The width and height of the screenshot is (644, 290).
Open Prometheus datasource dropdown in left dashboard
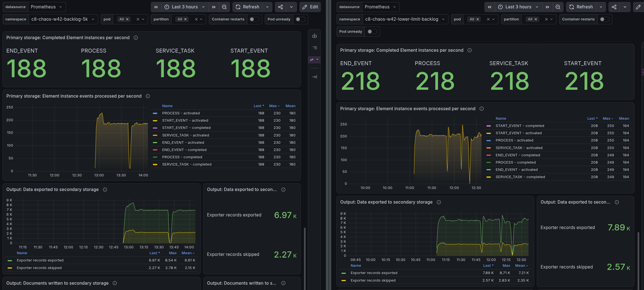coord(47,7)
